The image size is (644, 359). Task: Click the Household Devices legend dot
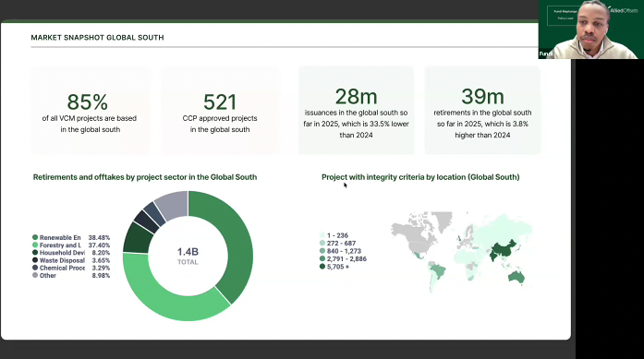coord(35,253)
